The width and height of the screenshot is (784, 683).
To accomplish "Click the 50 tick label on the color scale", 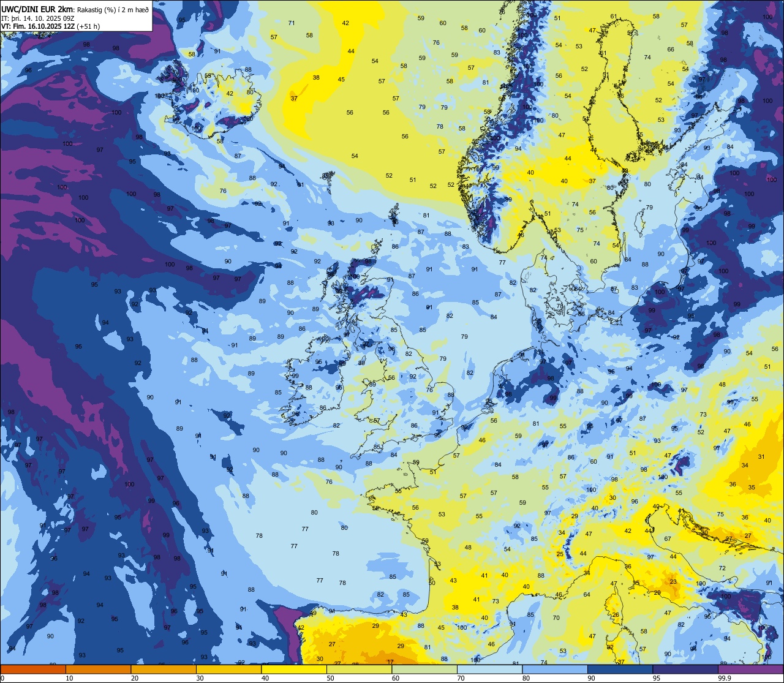I will click(x=330, y=678).
